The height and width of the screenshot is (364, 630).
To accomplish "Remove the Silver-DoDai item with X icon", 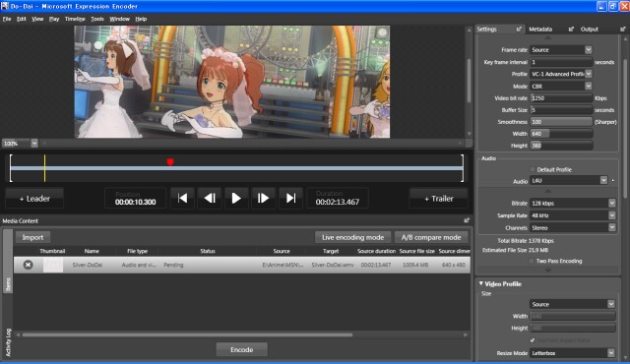I will click(x=28, y=265).
